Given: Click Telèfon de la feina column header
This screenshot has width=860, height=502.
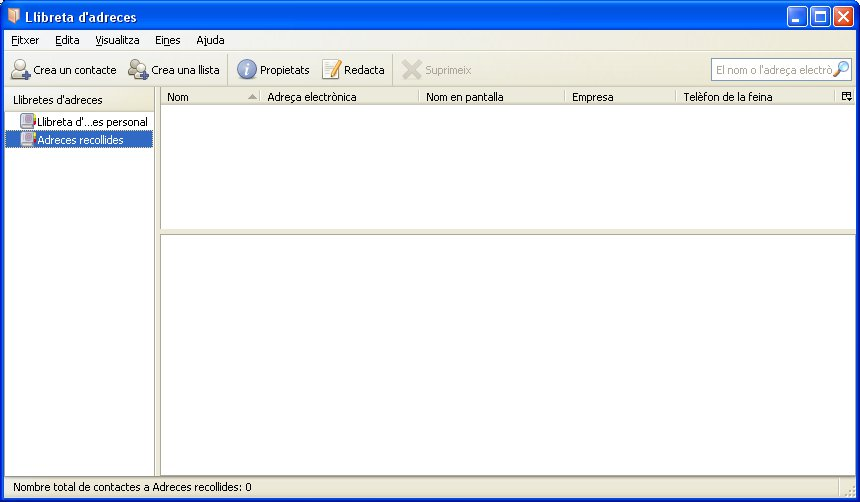Looking at the screenshot, I should pos(754,97).
